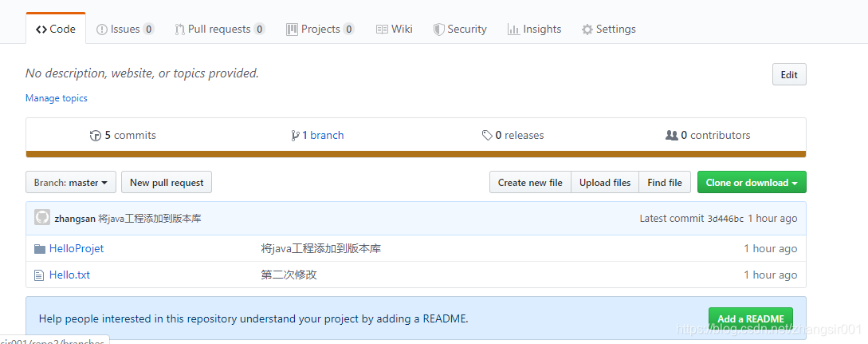The width and height of the screenshot is (868, 344).
Task: Click the language bar stripe
Action: (x=416, y=154)
